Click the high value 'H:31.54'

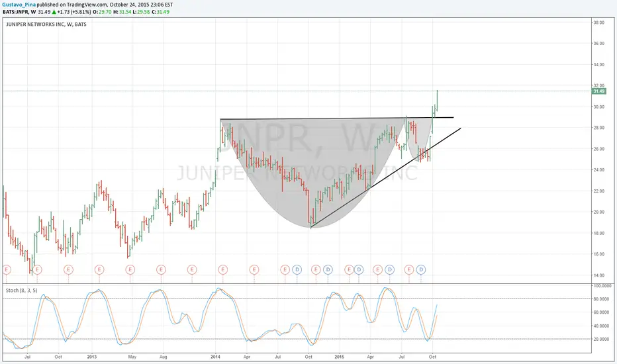122,12
